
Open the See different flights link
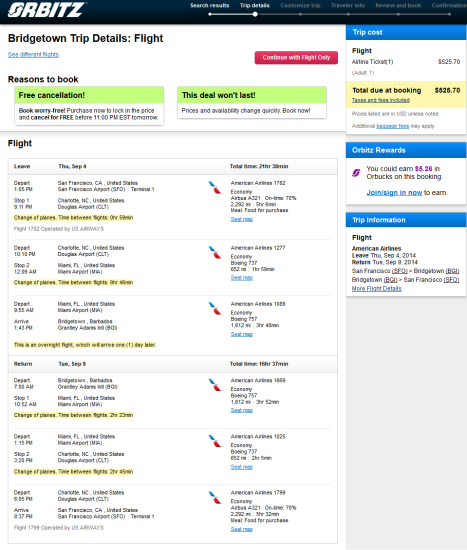coord(33,54)
